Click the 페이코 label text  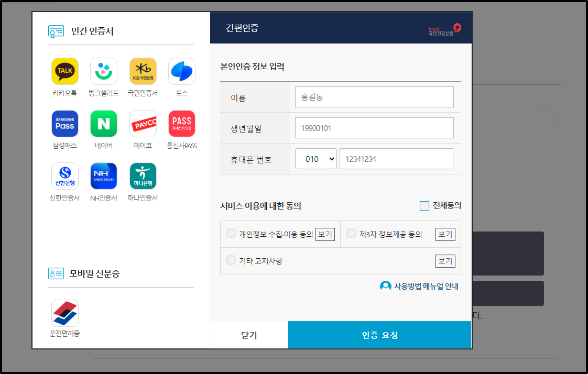[143, 146]
